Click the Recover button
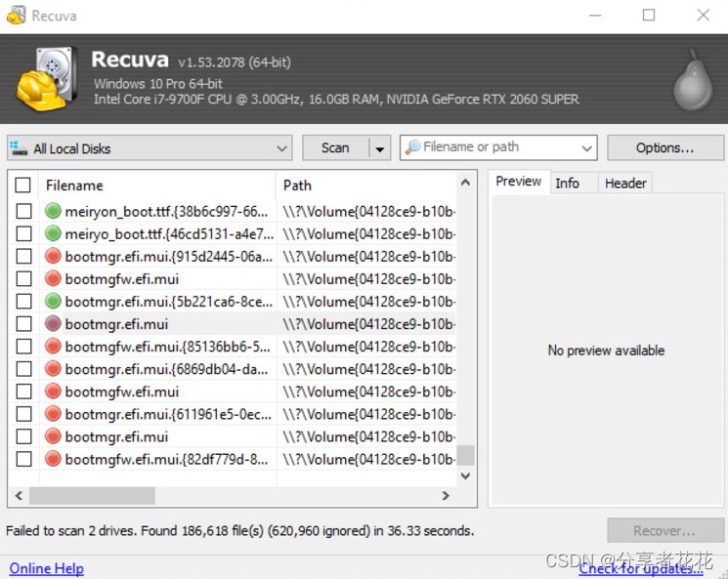 (x=665, y=530)
